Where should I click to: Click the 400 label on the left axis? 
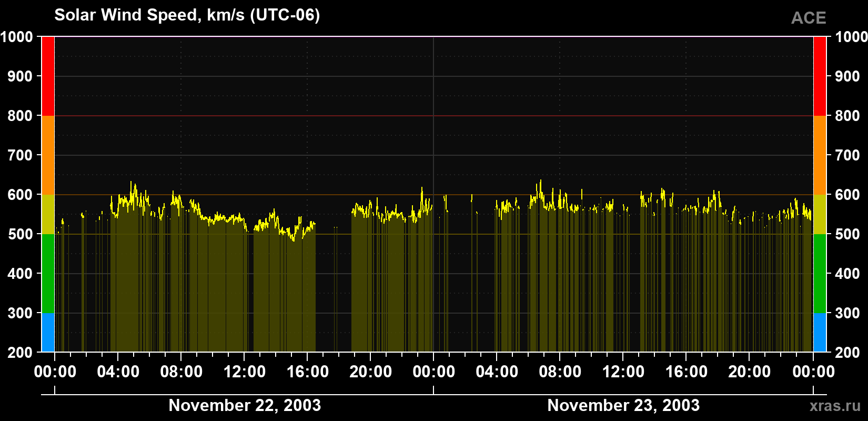pyautogui.click(x=20, y=274)
